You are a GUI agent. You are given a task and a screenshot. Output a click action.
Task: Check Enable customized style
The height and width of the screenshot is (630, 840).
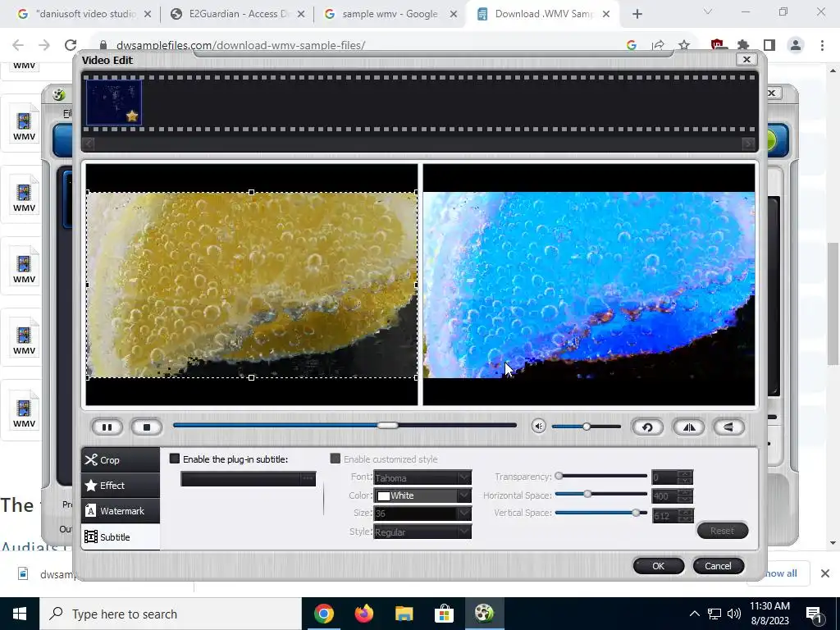tap(336, 459)
